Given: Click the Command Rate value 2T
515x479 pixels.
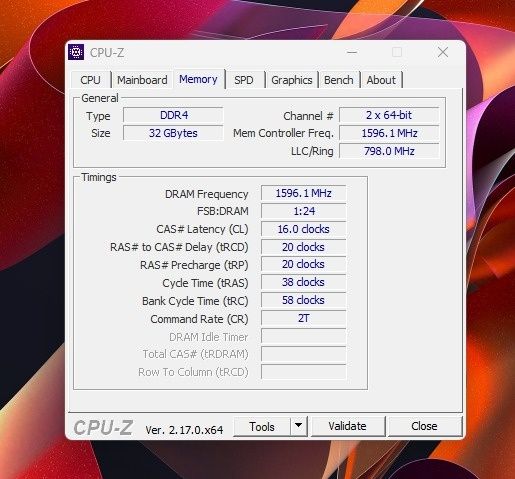Looking at the screenshot, I should click(304, 318).
